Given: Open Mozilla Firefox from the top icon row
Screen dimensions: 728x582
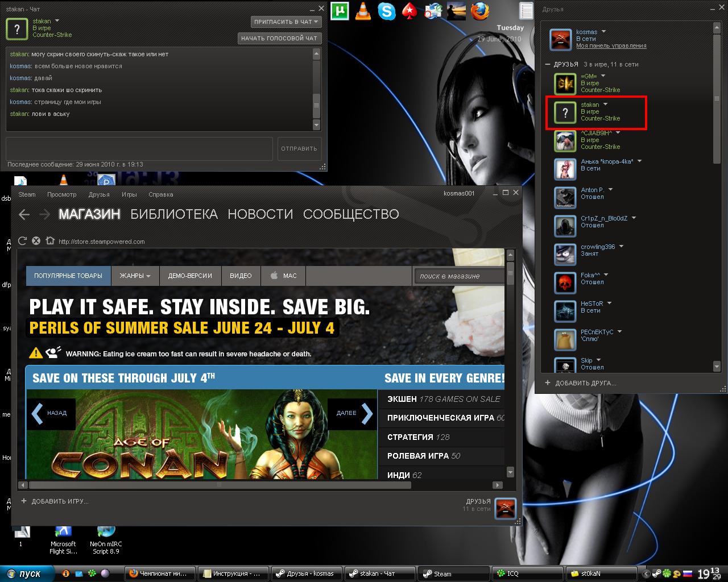Looking at the screenshot, I should point(481,11).
